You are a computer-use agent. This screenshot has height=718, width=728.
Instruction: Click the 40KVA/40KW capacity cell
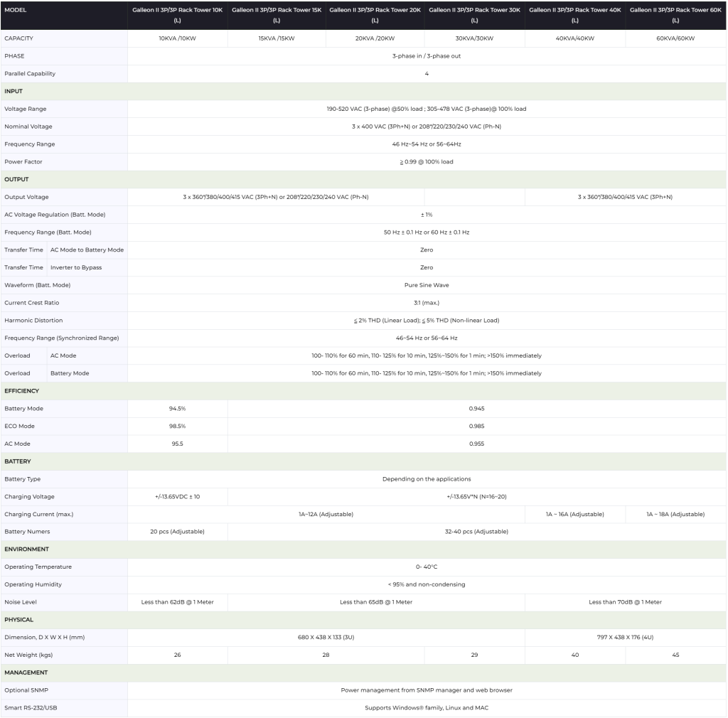click(x=575, y=38)
